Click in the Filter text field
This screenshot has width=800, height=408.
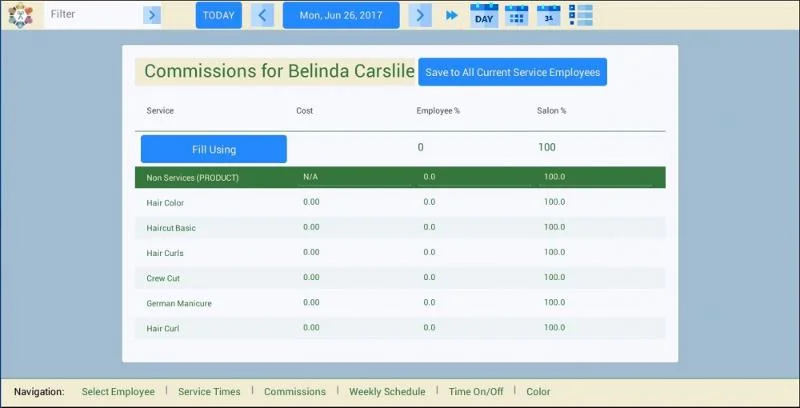94,15
